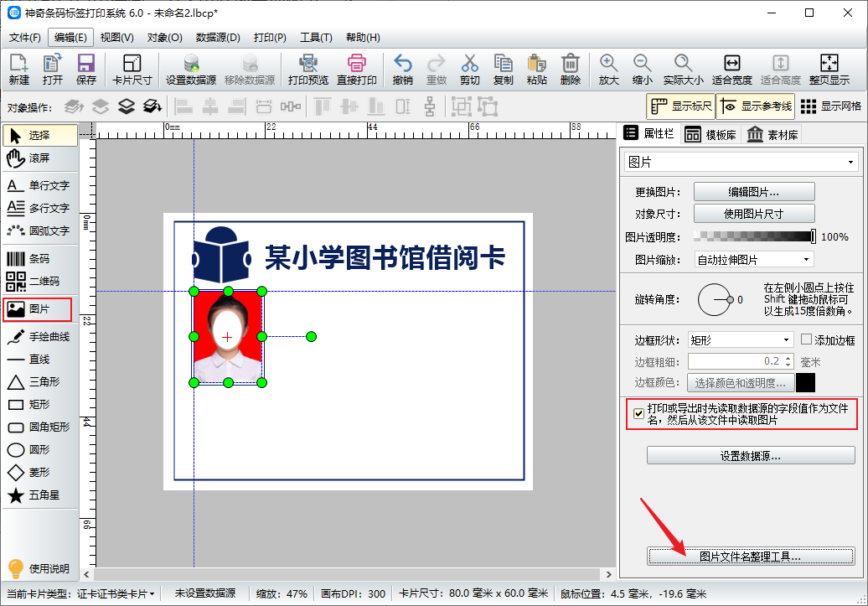Select the 条码 barcode tool

[39, 259]
